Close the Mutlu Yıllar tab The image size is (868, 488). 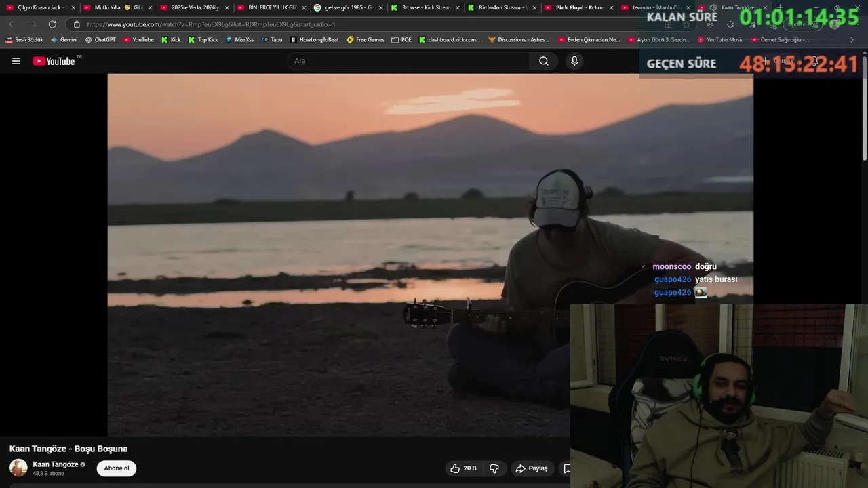tap(150, 8)
